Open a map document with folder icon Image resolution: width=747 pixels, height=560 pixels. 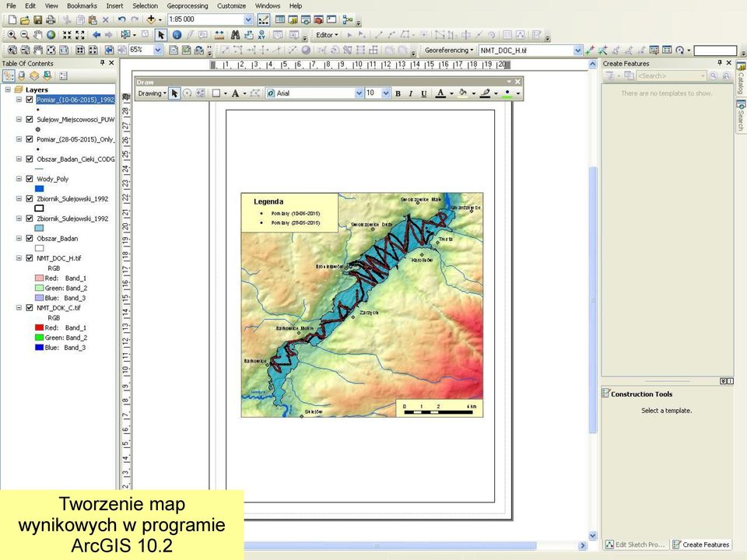[x=25, y=19]
